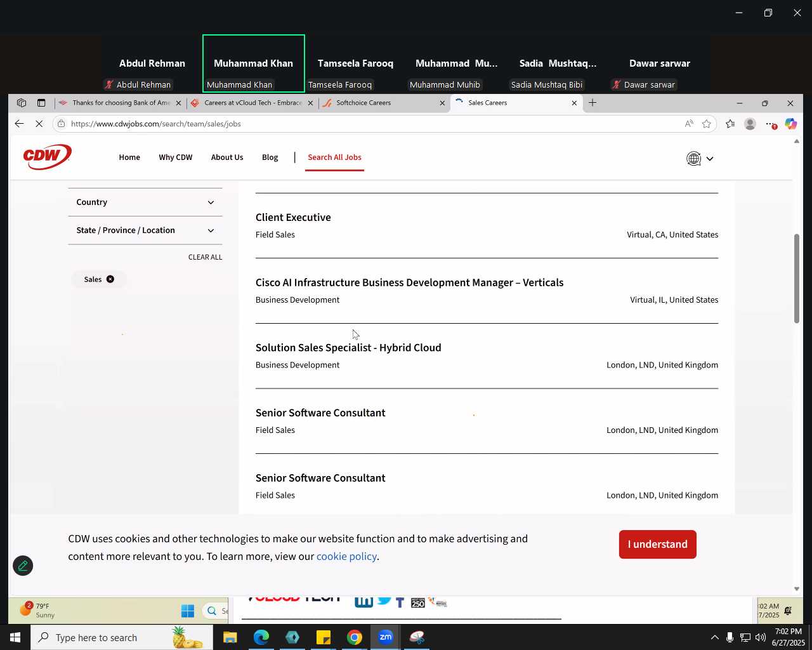Viewport: 812px width, 650px height.
Task: Close the Bank of America tab
Action: tap(178, 103)
